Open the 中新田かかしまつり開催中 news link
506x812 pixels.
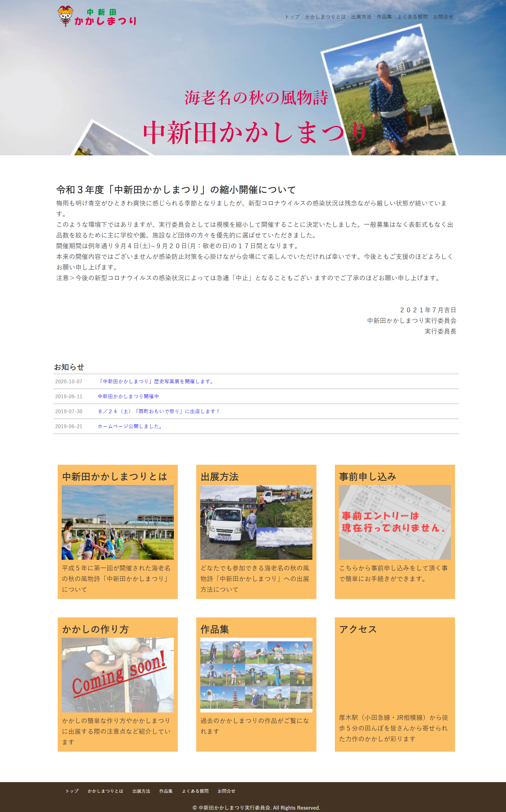[x=128, y=396]
